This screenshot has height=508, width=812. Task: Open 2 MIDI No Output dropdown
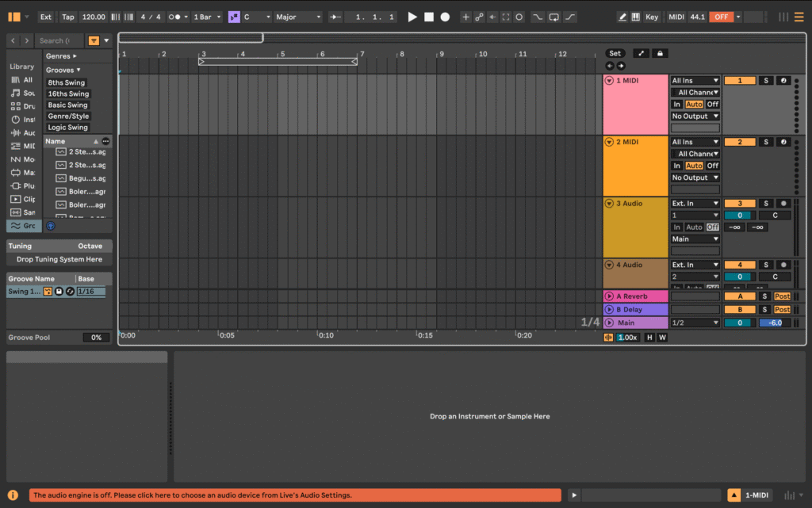point(695,178)
